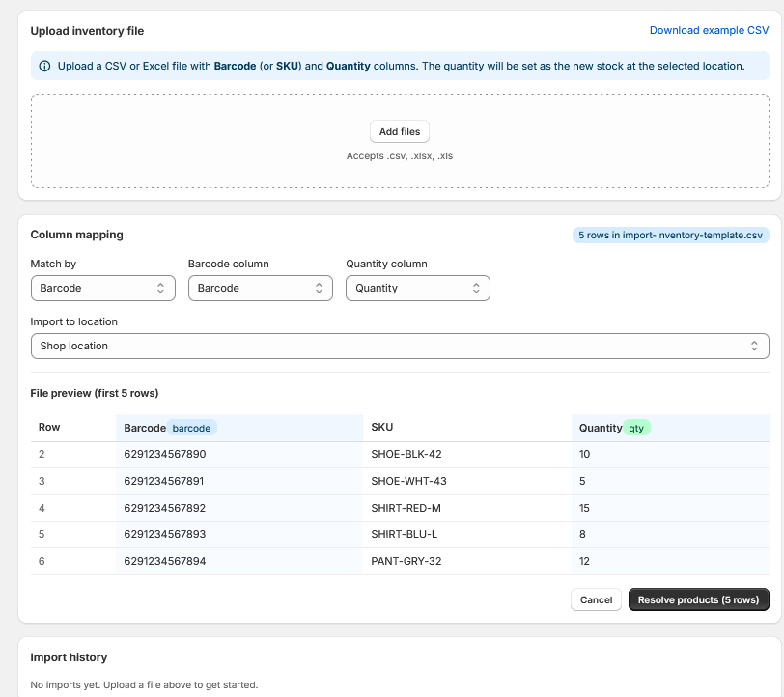Click the qty tag in the table header
The image size is (784, 697).
point(636,428)
